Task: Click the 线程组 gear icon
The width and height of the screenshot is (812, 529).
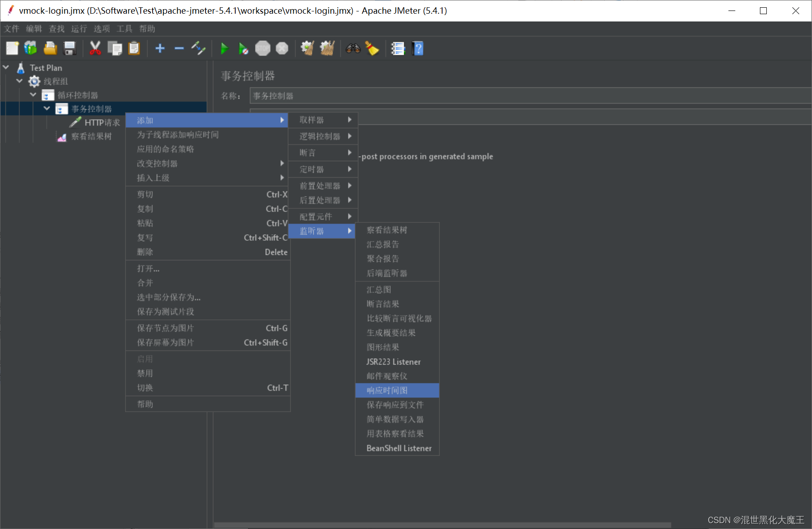Action: 34,81
